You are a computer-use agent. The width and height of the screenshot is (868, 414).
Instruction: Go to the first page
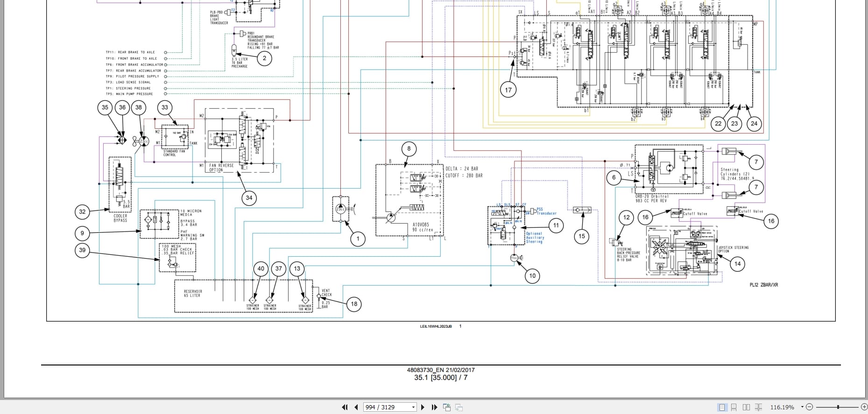[345, 407]
